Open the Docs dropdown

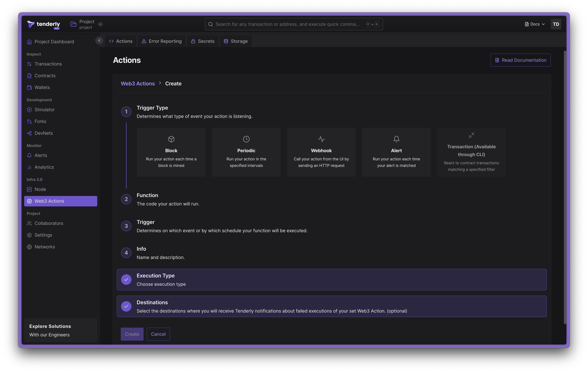(535, 24)
